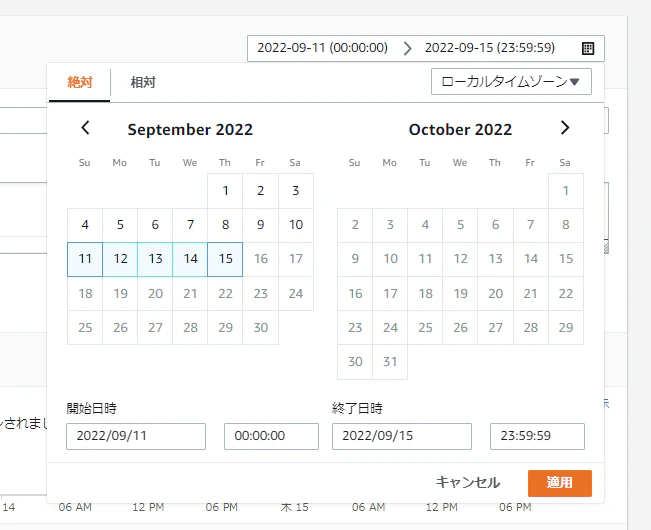Click October 2 in the calendar
The image size is (651, 530).
click(355, 225)
